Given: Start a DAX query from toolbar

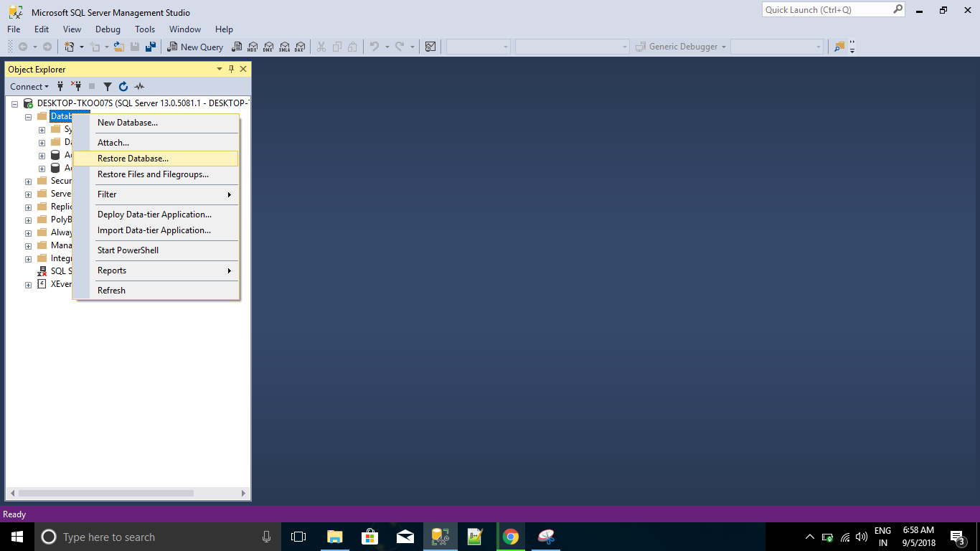Looking at the screenshot, I should pos(300,47).
